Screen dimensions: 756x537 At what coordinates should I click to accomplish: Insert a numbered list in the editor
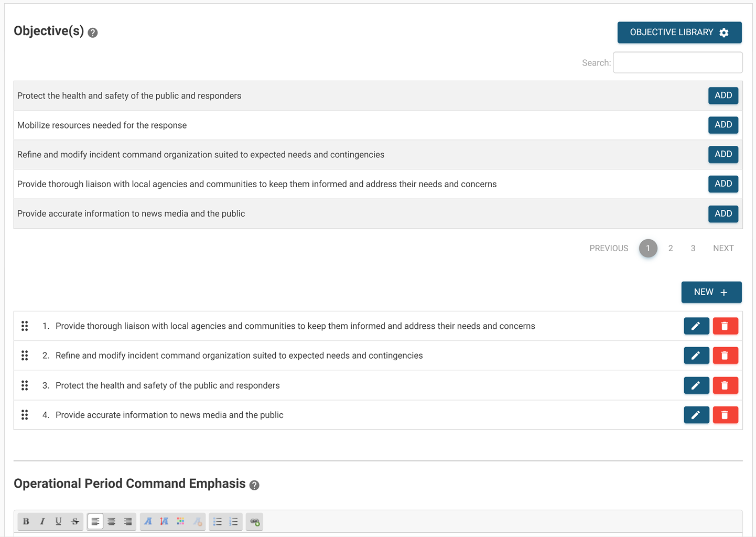tap(234, 521)
